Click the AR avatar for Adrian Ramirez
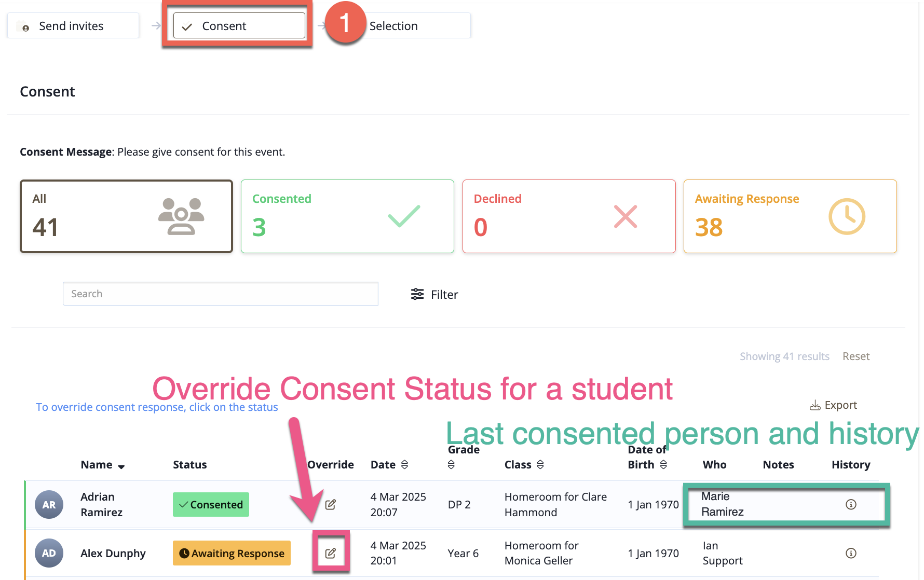The width and height of the screenshot is (924, 580). pos(49,504)
